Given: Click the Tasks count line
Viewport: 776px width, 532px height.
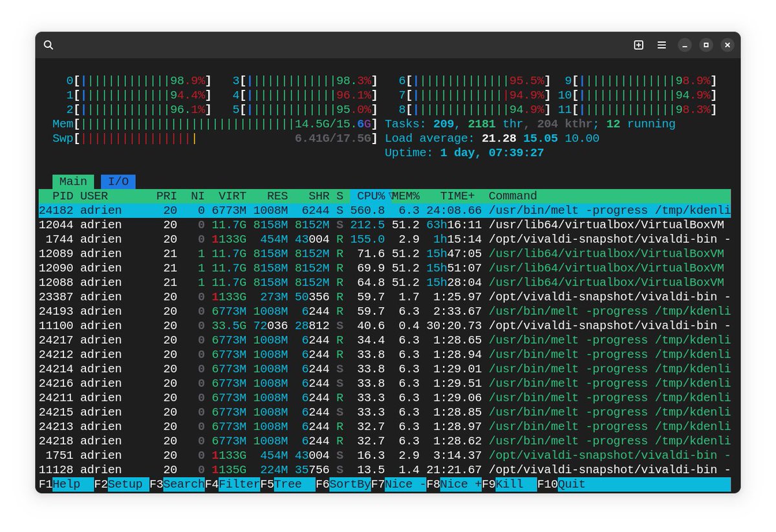Looking at the screenshot, I should (x=530, y=124).
